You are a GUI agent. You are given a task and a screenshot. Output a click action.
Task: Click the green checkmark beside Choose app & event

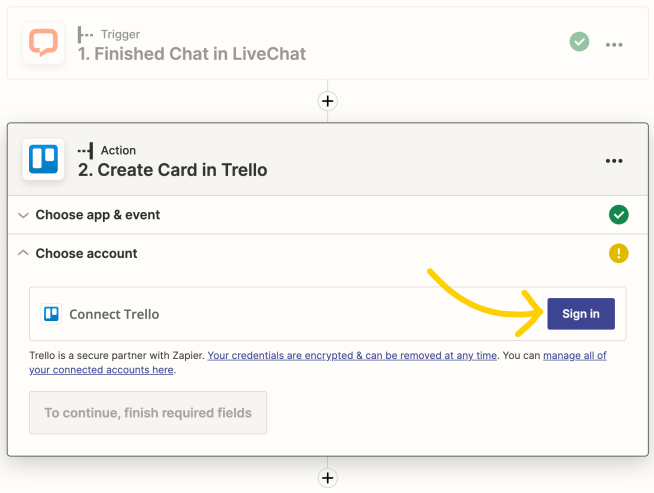[619, 215]
